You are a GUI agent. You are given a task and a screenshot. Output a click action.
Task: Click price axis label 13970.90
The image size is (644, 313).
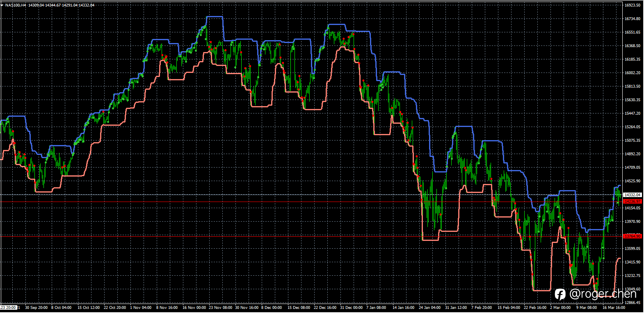tap(633, 222)
